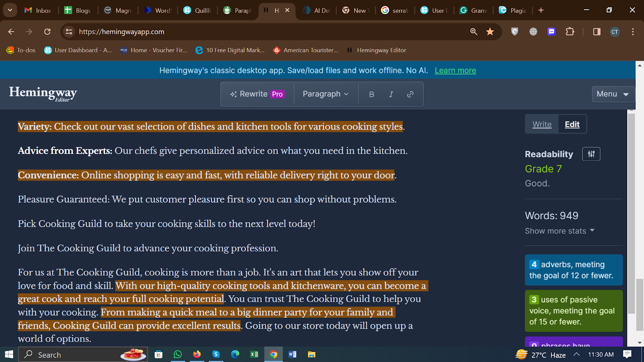Click the browser forward arrow

(29, 32)
